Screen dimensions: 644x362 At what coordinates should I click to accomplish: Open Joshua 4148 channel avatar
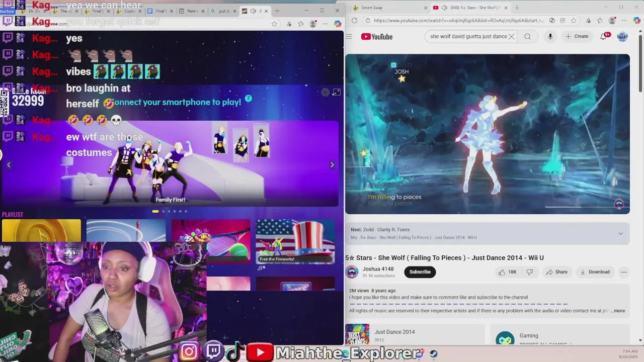point(352,272)
